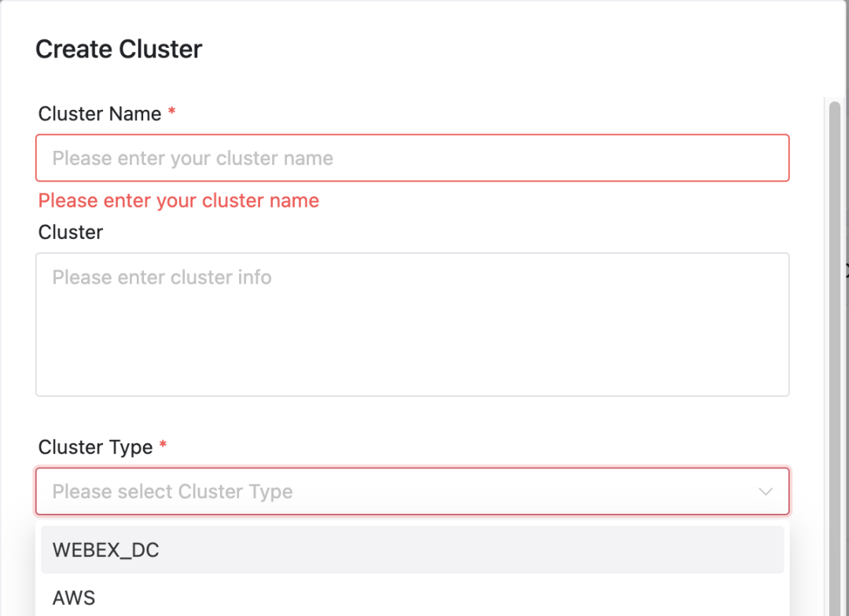Click the Cluster Type field label

tap(95, 448)
